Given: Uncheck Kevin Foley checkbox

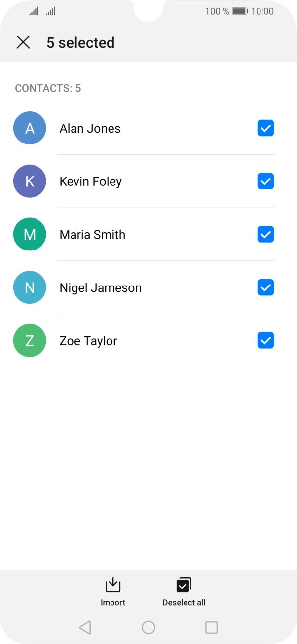Looking at the screenshot, I should tap(265, 181).
